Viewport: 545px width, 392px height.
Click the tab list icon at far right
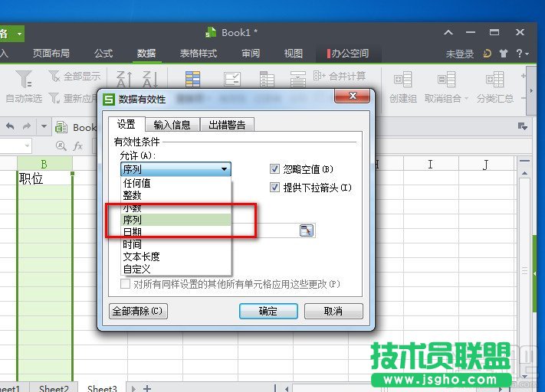tap(523, 126)
